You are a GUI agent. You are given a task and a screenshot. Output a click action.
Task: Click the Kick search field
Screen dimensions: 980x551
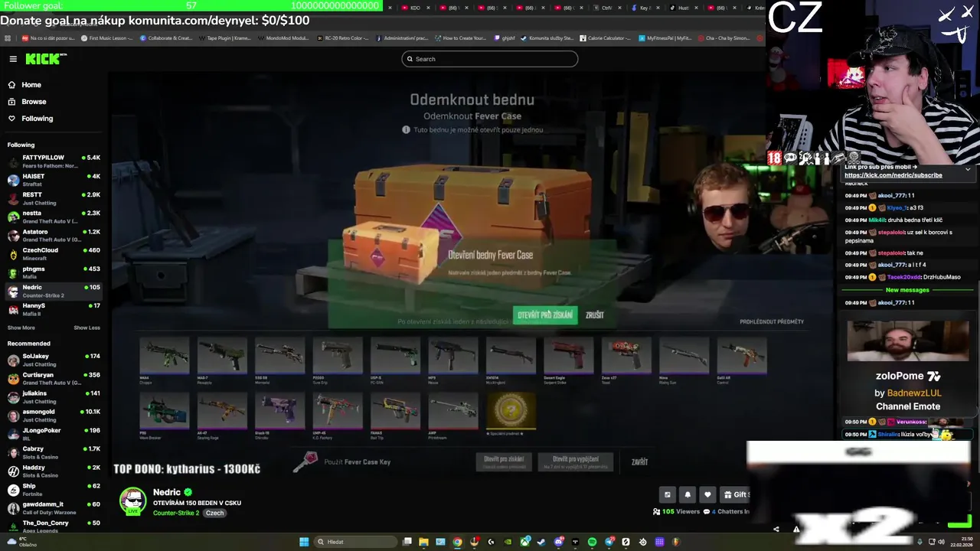[x=490, y=59]
